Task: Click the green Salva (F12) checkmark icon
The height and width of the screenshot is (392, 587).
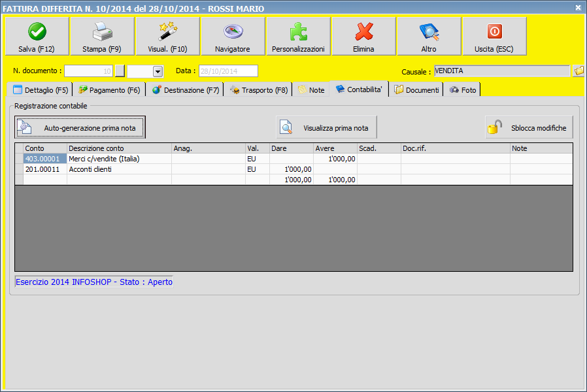Action: [37, 32]
